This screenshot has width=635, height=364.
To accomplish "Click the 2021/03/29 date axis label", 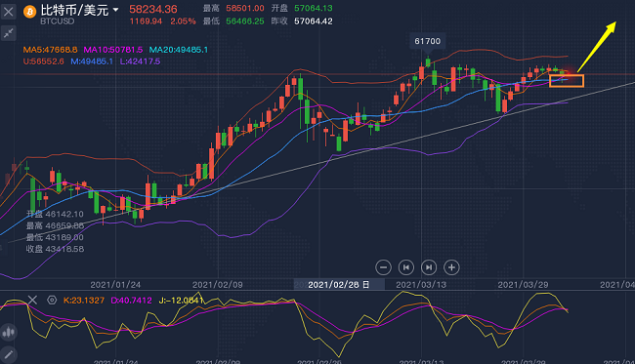I will click(524, 285).
